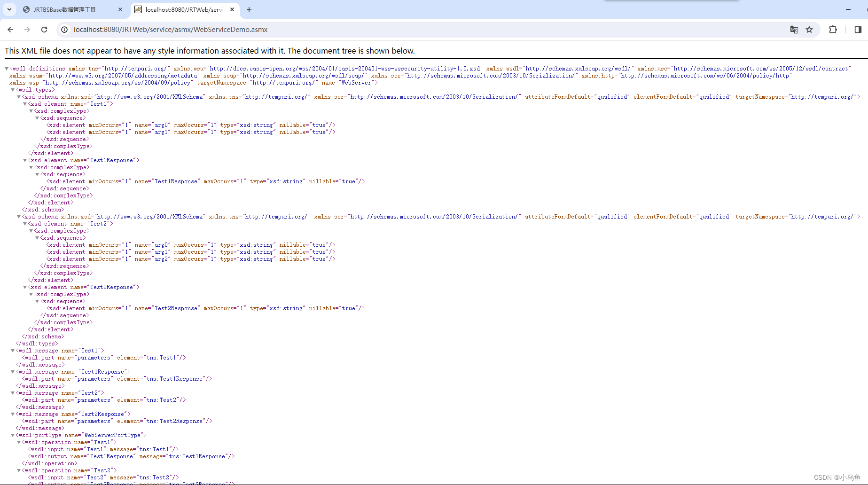Go back to the previous page
The image size is (868, 485).
[x=10, y=30]
